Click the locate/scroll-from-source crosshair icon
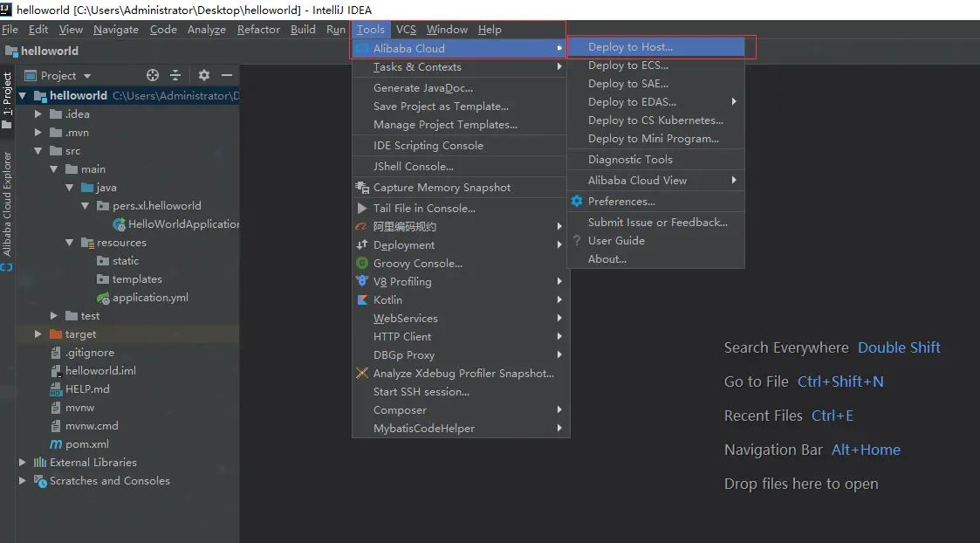Screen dimensions: 980x543 pyautogui.click(x=153, y=75)
